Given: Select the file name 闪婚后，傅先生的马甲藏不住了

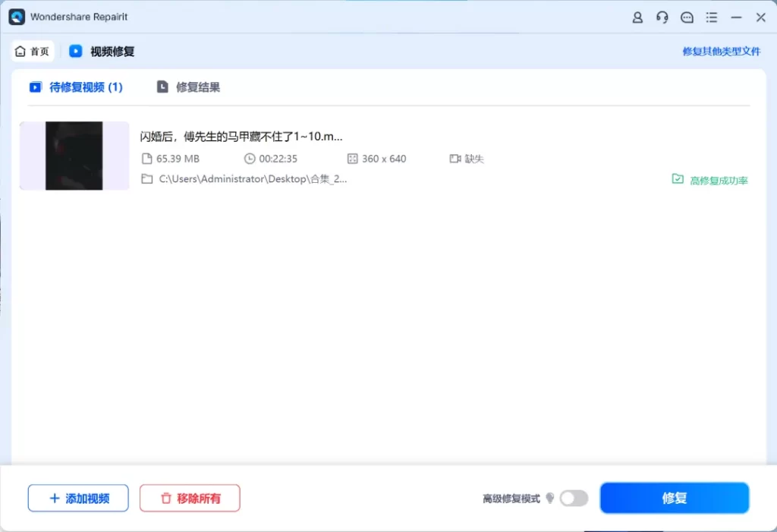Looking at the screenshot, I should point(241,137).
